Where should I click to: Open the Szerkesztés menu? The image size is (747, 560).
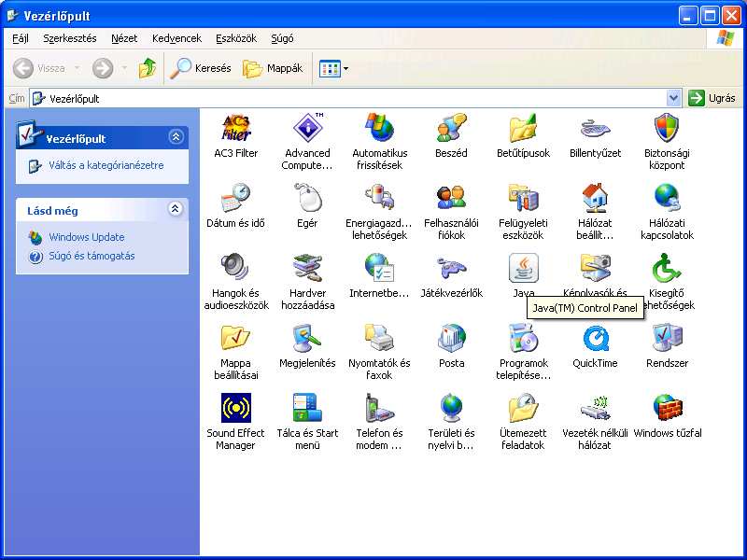[x=70, y=38]
